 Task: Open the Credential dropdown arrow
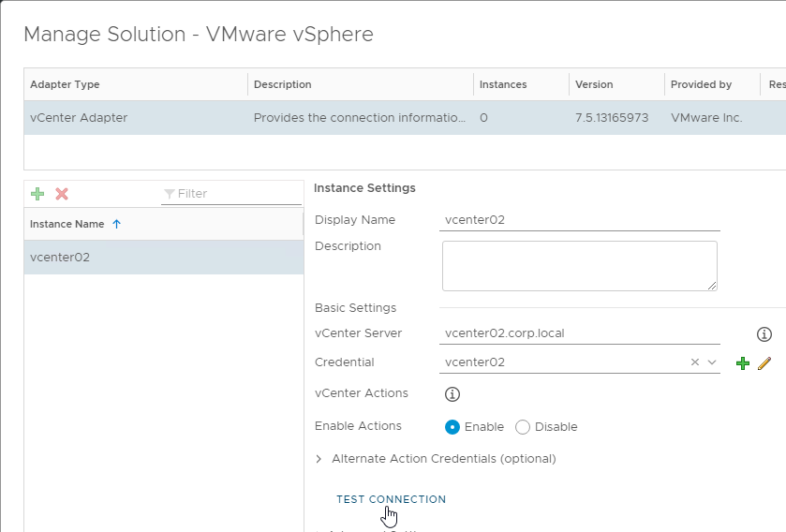tap(712, 362)
